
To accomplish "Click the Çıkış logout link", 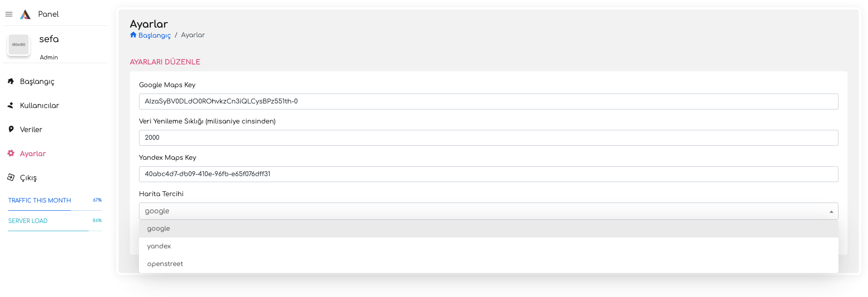I will 28,178.
